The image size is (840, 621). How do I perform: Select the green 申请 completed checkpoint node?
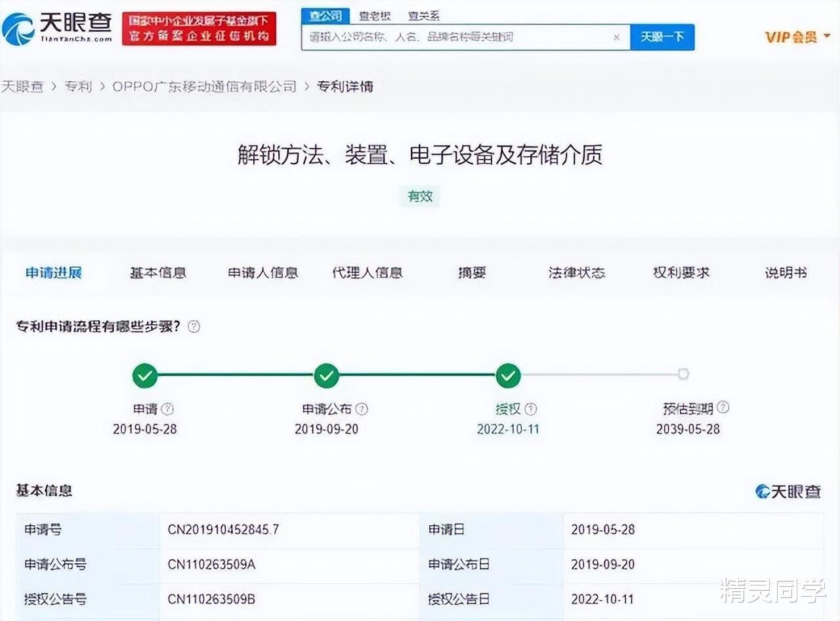pos(145,375)
